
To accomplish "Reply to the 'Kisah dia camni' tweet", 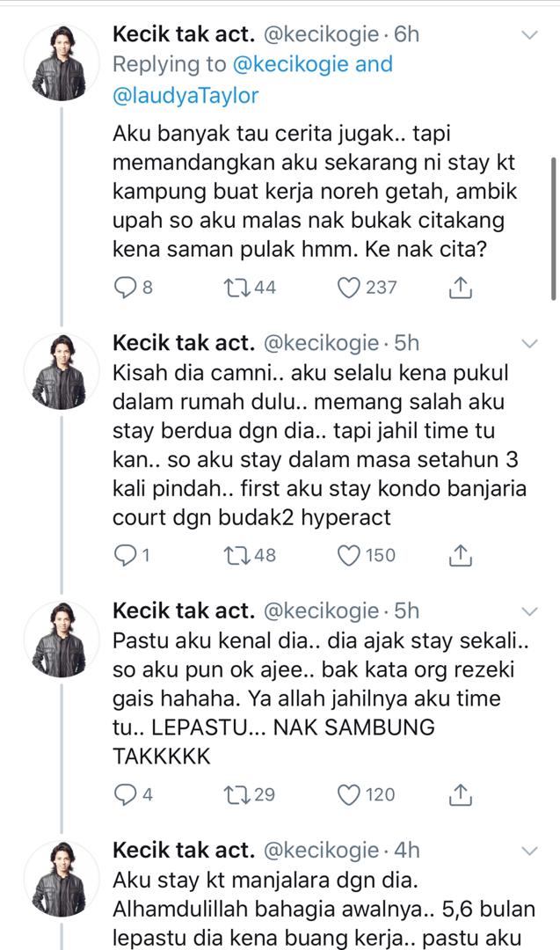I will (x=125, y=555).
